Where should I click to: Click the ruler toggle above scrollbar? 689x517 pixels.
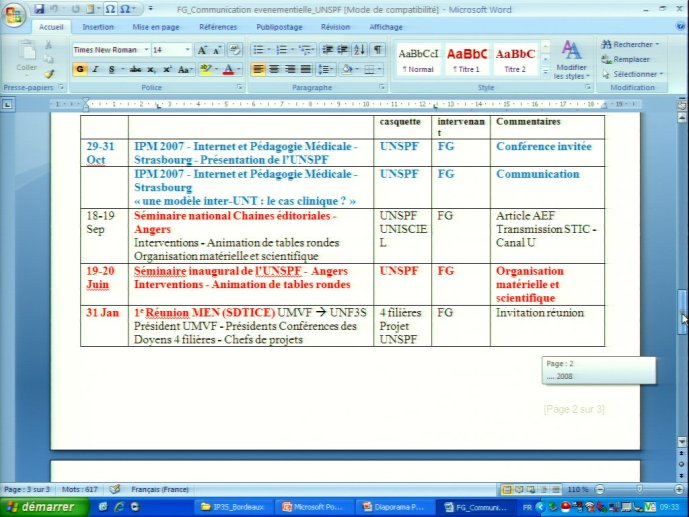pos(682,105)
